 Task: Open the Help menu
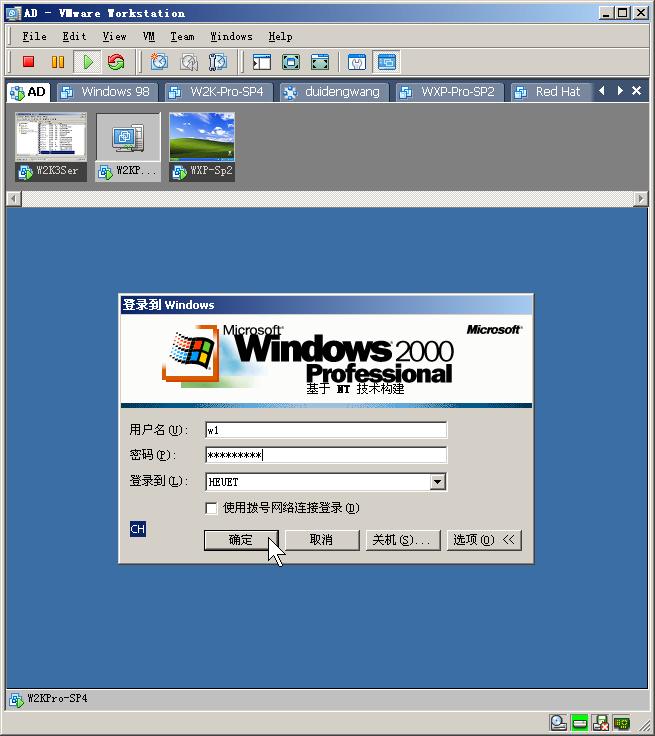pyautogui.click(x=280, y=37)
